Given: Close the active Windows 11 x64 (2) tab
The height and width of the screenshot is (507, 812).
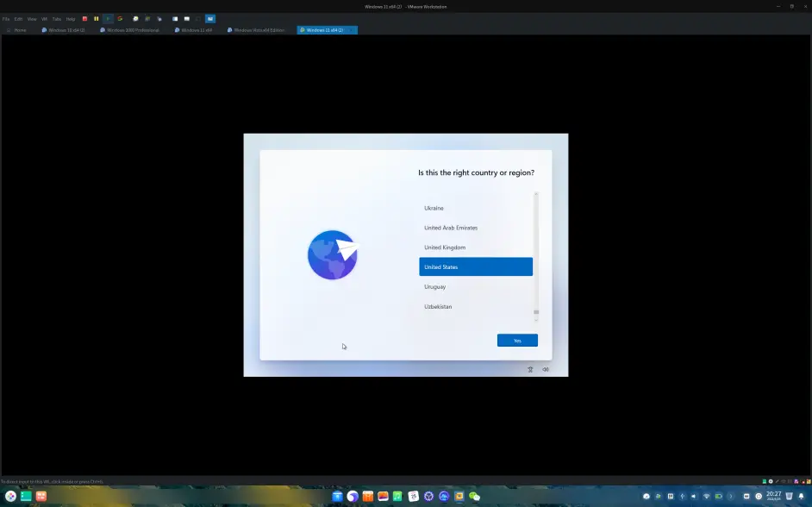Looking at the screenshot, I should point(353,30).
